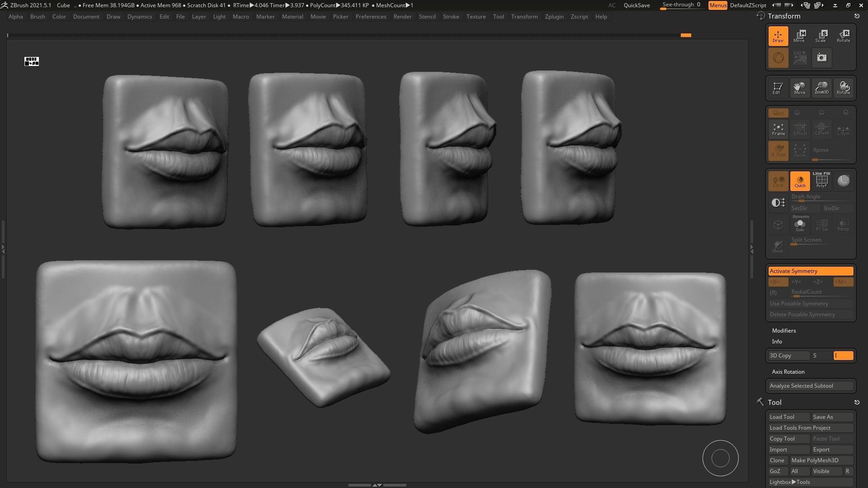Screen dimensions: 868x488
Task: Click the Rotate view icon next to Zoom3D
Action: (843, 88)
